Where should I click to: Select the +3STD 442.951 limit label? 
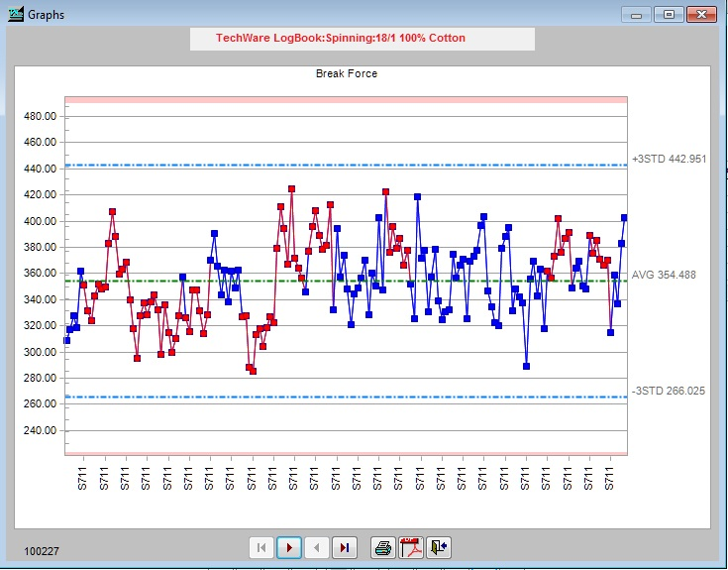(x=669, y=159)
